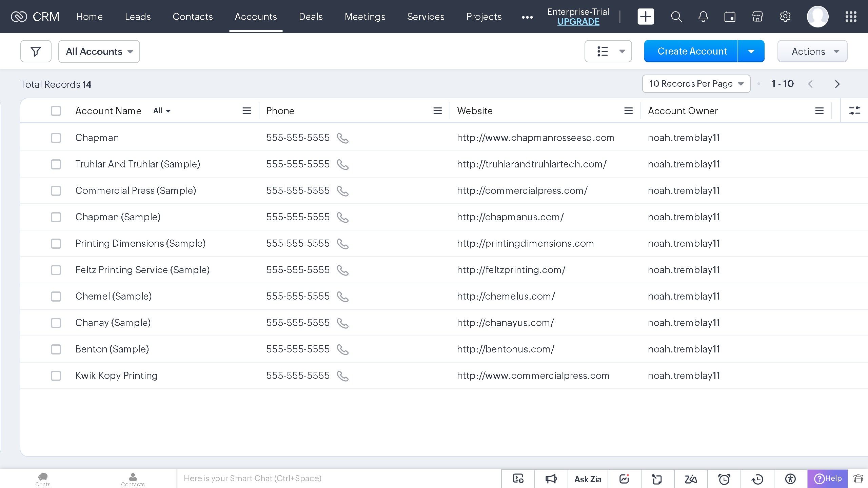Click the UPGRADE link
The width and height of the screenshot is (868, 488).
[578, 22]
